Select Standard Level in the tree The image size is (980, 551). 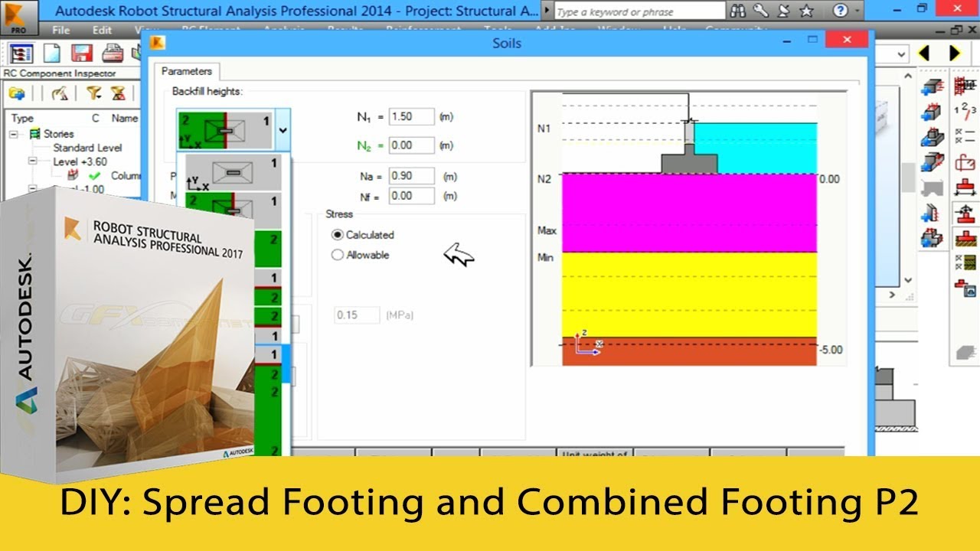tap(87, 148)
